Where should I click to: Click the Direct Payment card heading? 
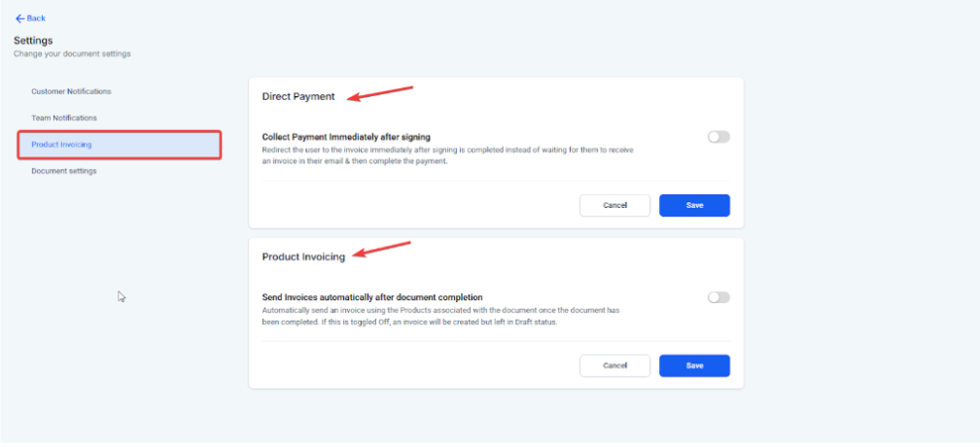[x=298, y=97]
